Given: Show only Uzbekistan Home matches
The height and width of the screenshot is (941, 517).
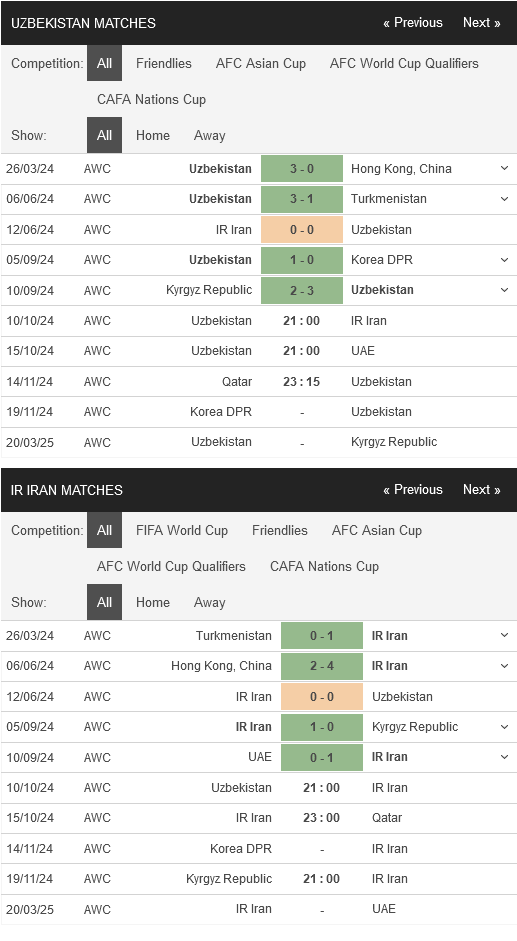Looking at the screenshot, I should 153,135.
